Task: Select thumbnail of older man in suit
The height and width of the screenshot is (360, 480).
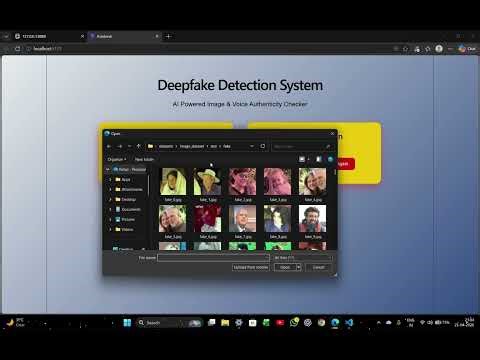Action: coord(243,218)
